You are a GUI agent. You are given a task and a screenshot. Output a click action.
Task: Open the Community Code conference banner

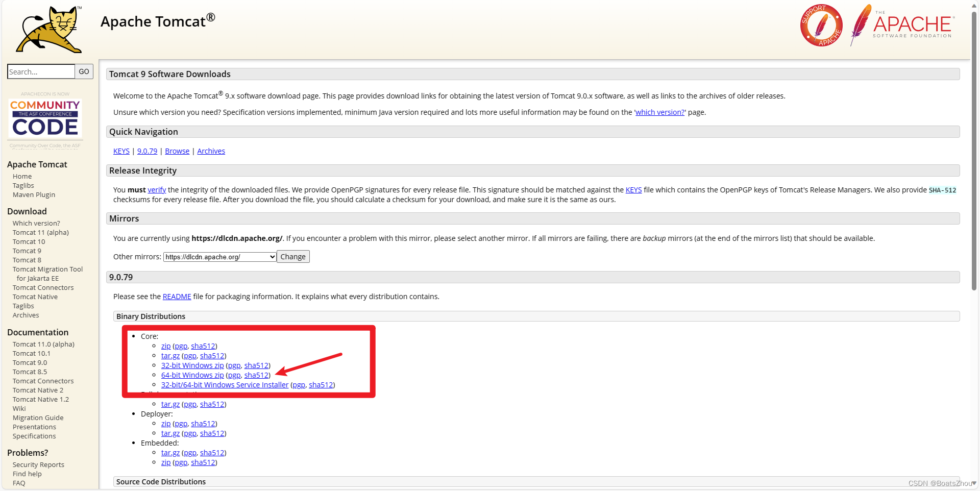pyautogui.click(x=45, y=120)
